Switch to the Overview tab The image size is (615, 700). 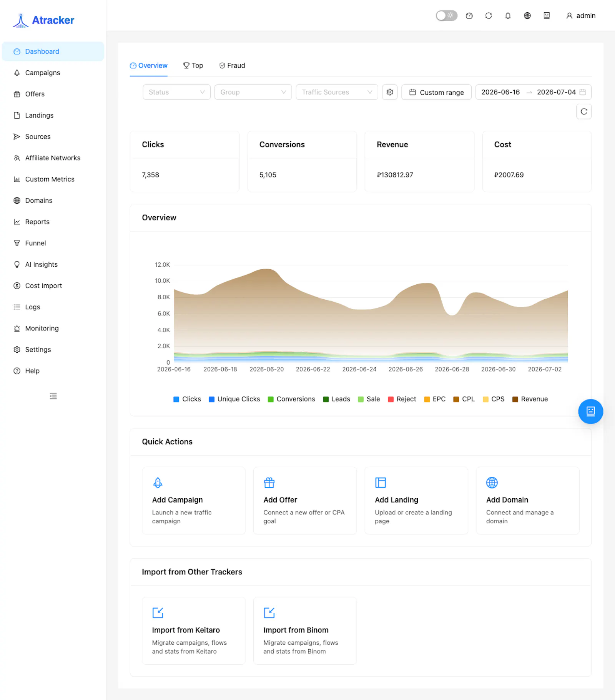149,66
